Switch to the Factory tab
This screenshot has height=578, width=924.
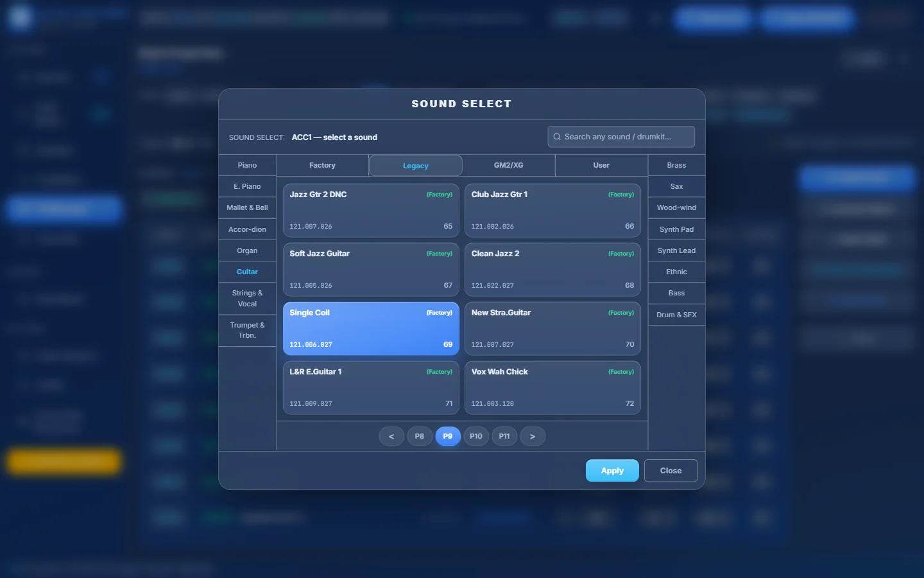(322, 165)
